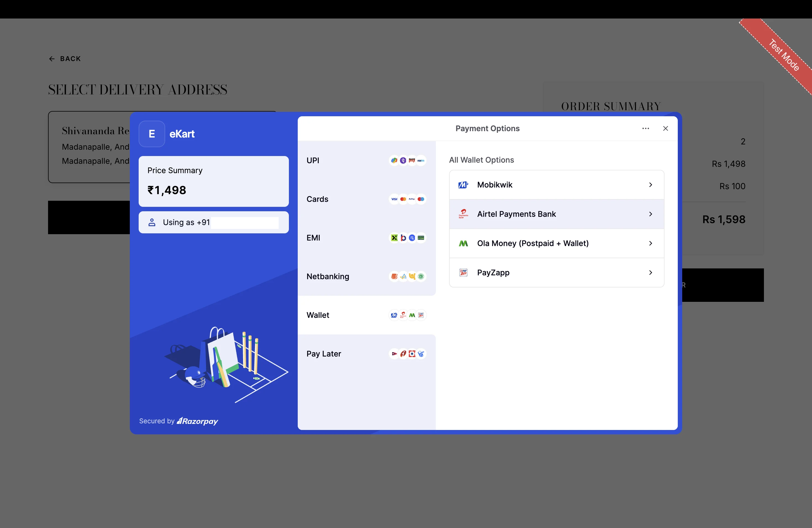Click the card network icons beside Cards
This screenshot has height=528, width=812.
407,199
